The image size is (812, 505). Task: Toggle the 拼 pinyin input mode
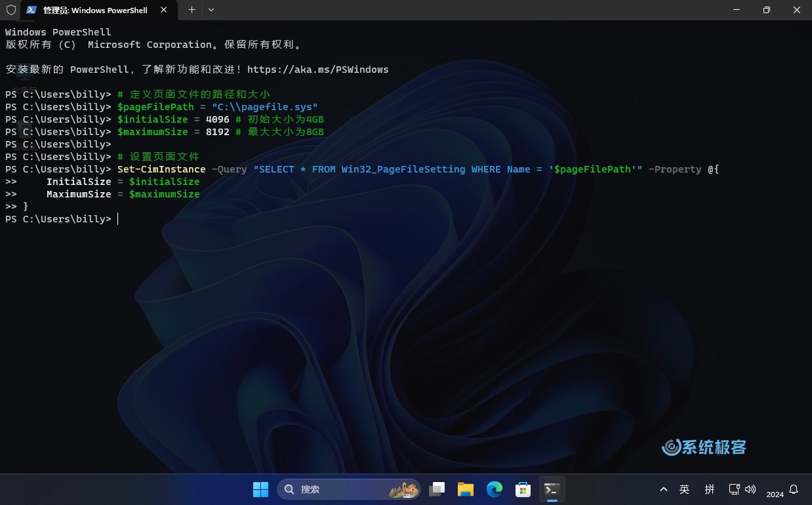pyautogui.click(x=710, y=489)
